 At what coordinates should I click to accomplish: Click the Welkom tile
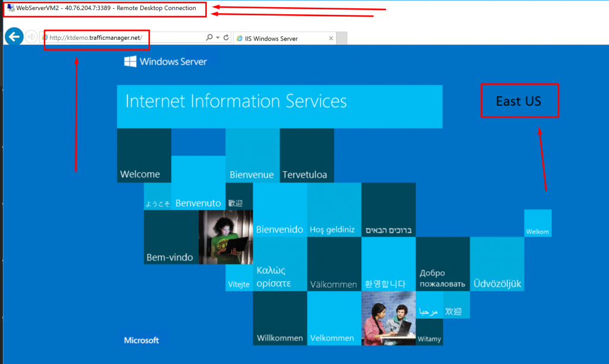point(538,224)
